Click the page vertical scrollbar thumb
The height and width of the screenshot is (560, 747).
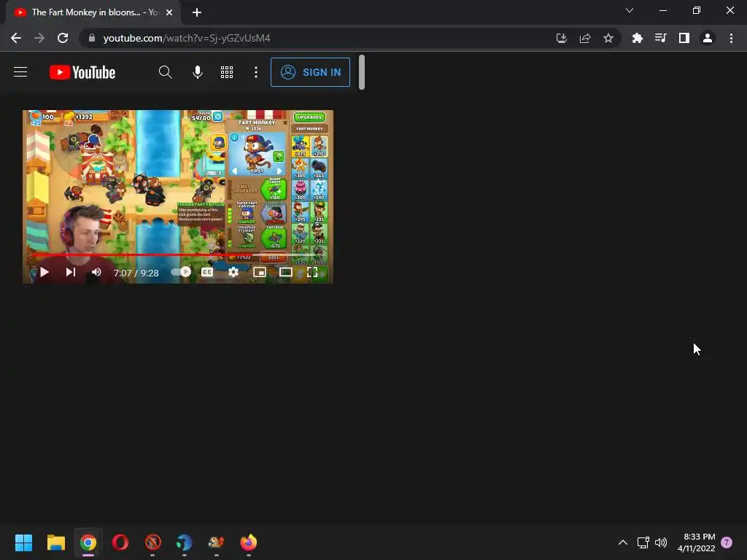point(362,72)
